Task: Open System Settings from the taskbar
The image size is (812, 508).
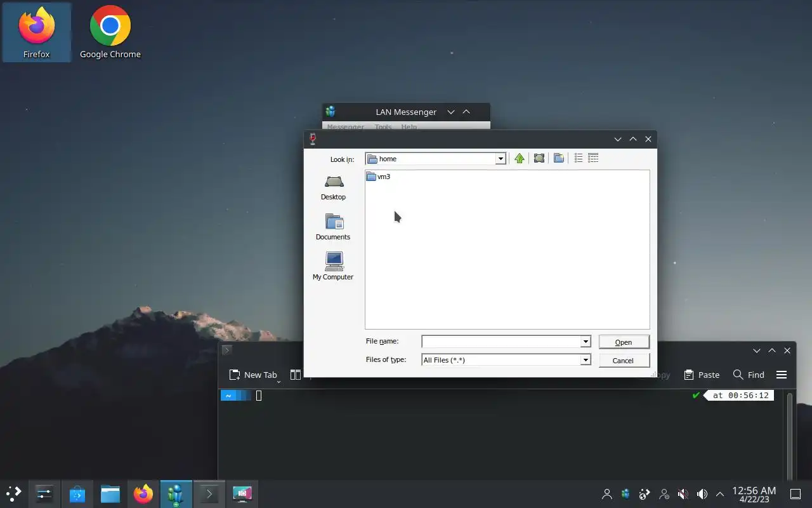Action: tap(44, 493)
